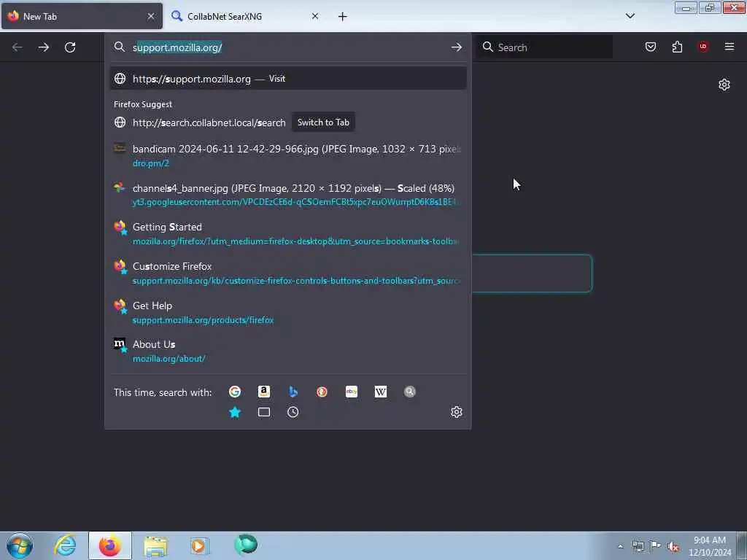747x560 pixels.
Task: Search this time with DuckDuckGo
Action: pos(322,392)
